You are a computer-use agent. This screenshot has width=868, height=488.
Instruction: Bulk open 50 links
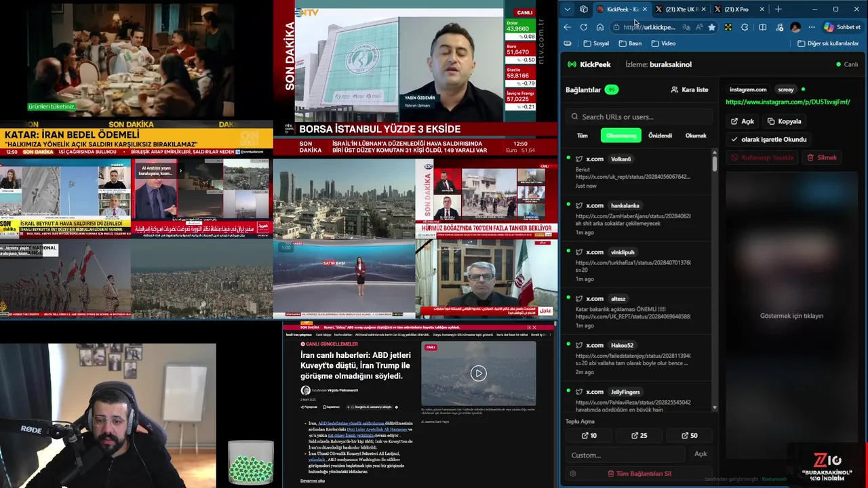(x=690, y=435)
